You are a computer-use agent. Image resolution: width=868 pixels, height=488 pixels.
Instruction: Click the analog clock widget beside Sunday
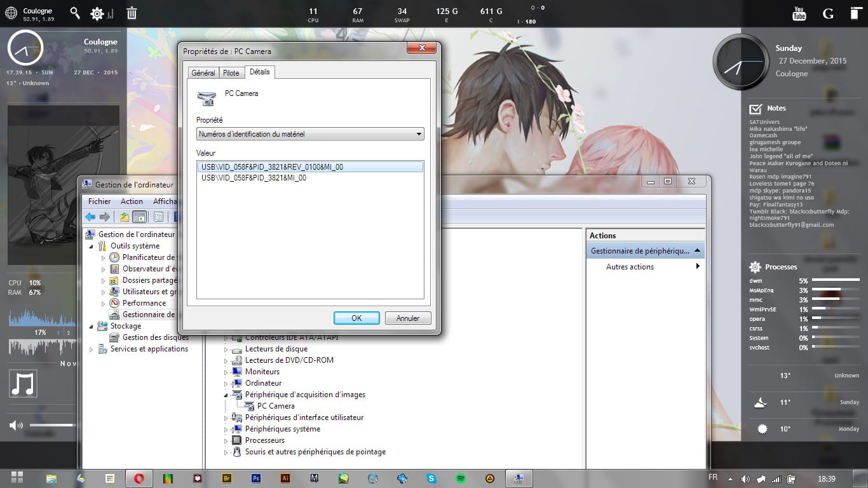coord(741,62)
